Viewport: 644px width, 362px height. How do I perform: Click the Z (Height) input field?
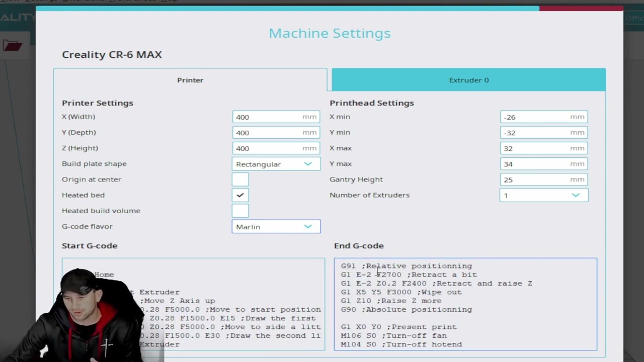tap(276, 148)
